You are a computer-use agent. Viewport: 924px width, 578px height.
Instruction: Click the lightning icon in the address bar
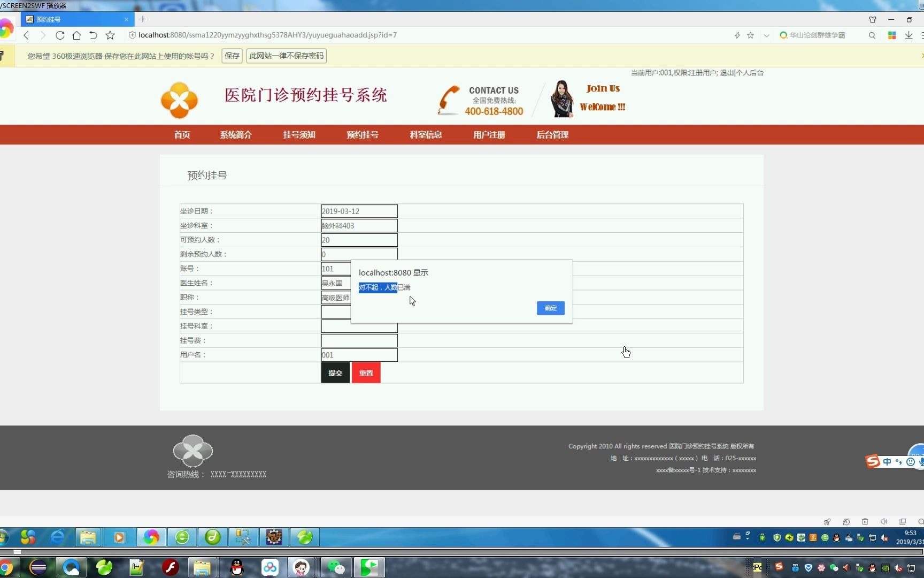coord(737,35)
